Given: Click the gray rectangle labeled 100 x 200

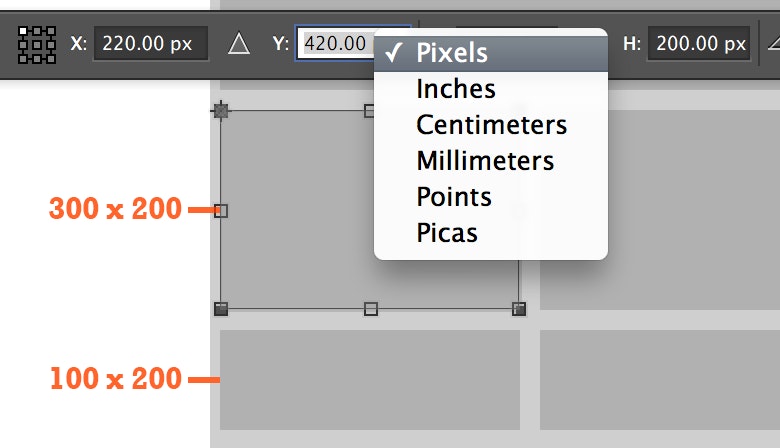Looking at the screenshot, I should (370, 380).
